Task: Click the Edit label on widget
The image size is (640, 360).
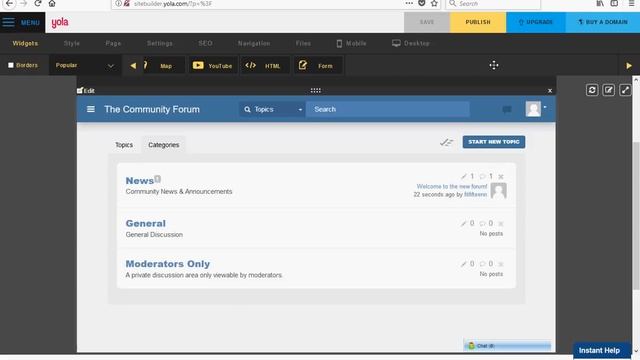Action: 86,91
